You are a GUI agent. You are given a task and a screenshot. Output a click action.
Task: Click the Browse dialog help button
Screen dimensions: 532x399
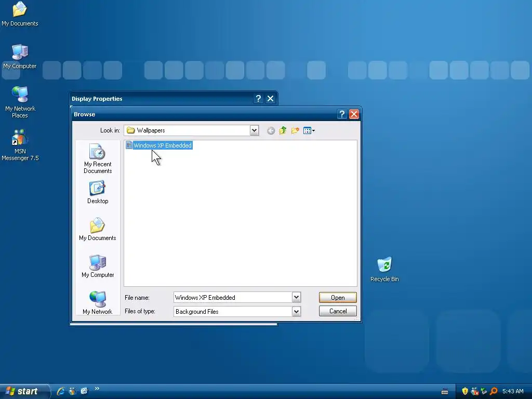click(342, 114)
